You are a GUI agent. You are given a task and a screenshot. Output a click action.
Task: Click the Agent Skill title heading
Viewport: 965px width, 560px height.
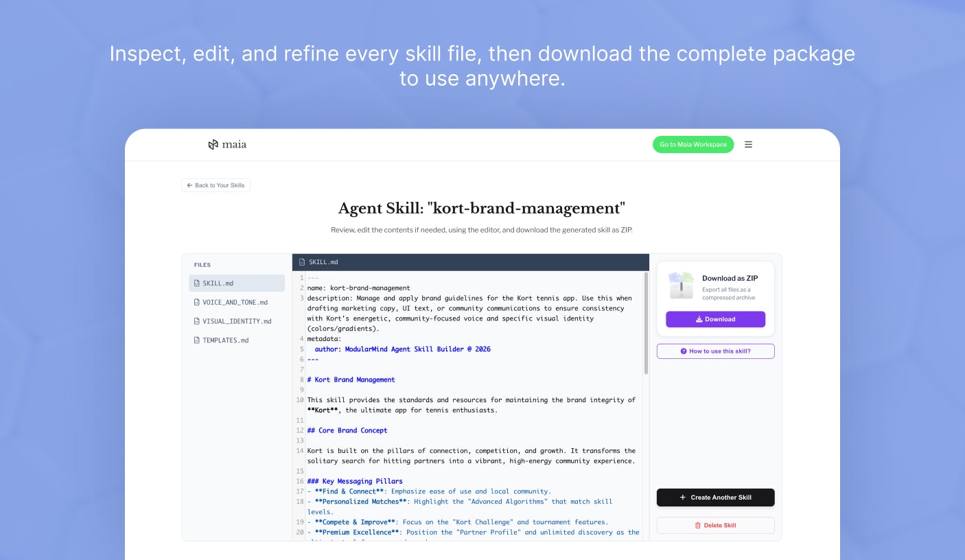(x=482, y=209)
